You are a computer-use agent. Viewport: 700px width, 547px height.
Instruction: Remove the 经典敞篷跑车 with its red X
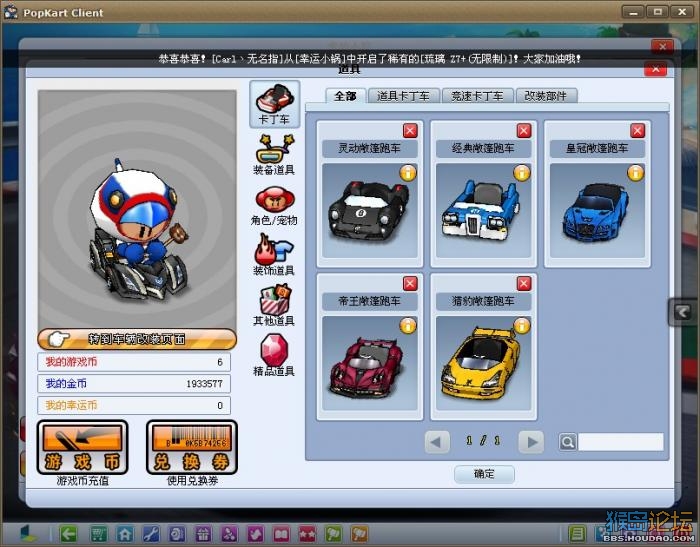point(524,130)
